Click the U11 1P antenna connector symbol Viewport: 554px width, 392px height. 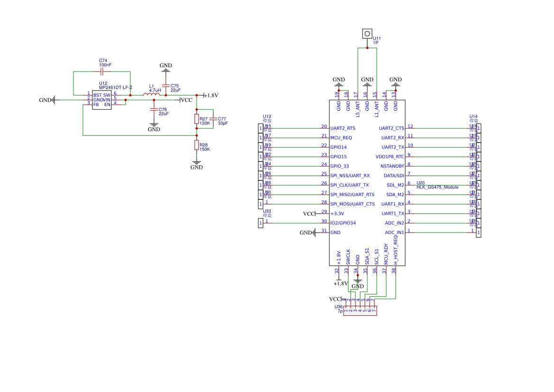(367, 34)
